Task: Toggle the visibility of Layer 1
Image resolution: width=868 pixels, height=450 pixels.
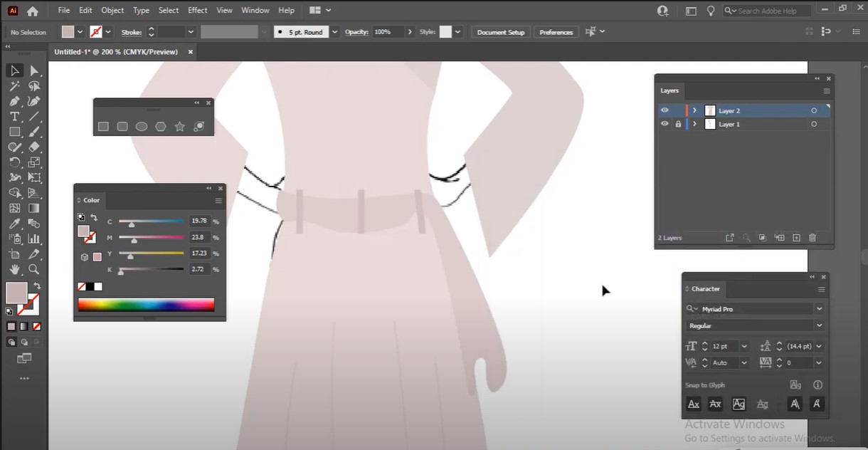Action: click(x=665, y=124)
